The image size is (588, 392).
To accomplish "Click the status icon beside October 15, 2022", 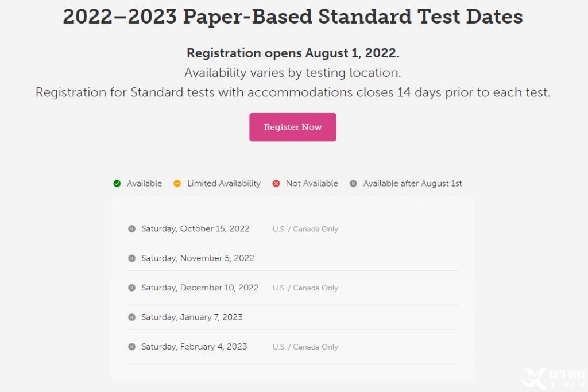I will pyautogui.click(x=131, y=228).
